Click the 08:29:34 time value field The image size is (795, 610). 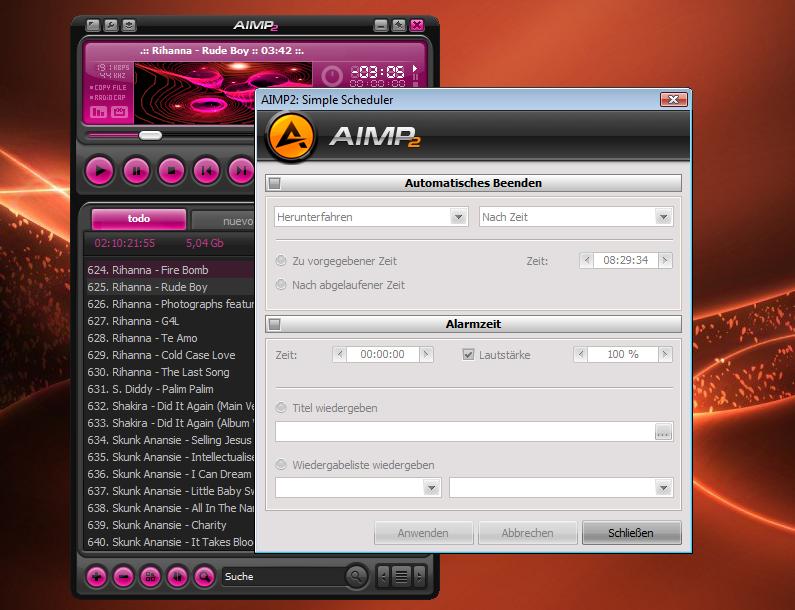point(626,261)
